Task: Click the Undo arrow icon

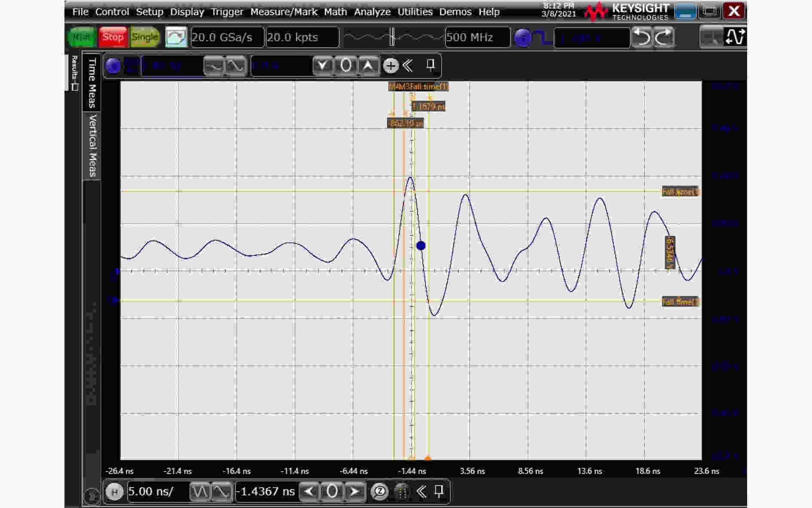Action: pyautogui.click(x=642, y=37)
